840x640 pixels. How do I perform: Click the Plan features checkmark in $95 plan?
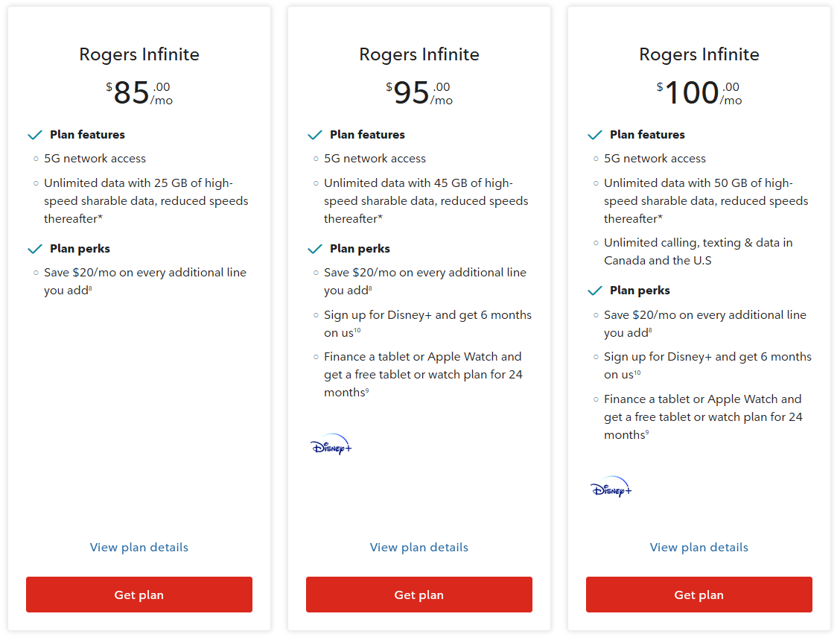(314, 135)
